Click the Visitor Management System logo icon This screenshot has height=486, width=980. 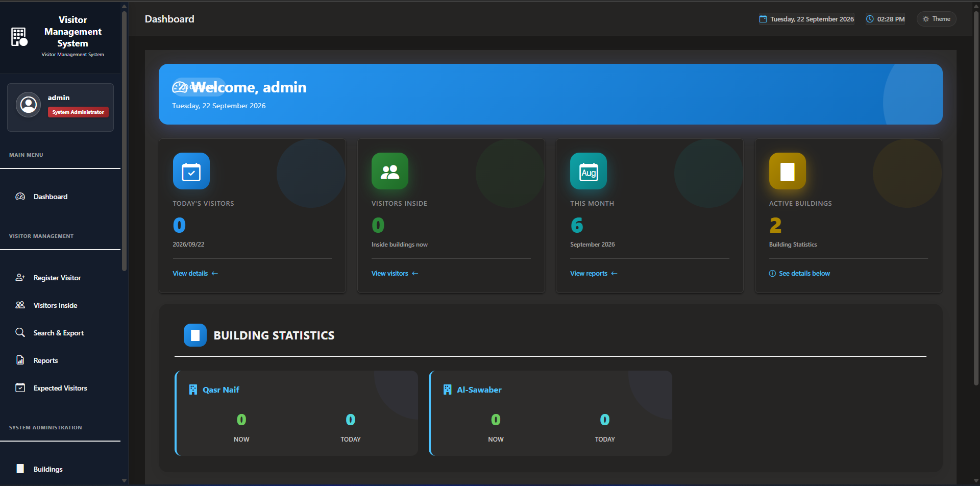19,37
